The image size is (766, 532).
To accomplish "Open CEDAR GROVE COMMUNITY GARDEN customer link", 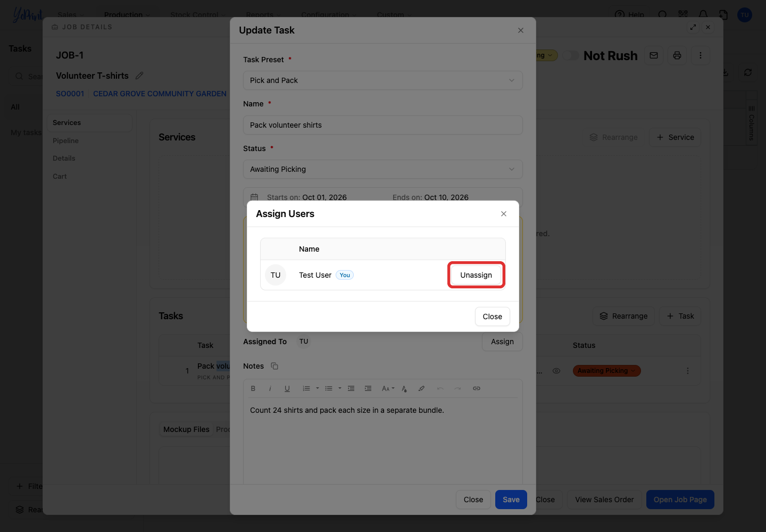I will coord(160,94).
